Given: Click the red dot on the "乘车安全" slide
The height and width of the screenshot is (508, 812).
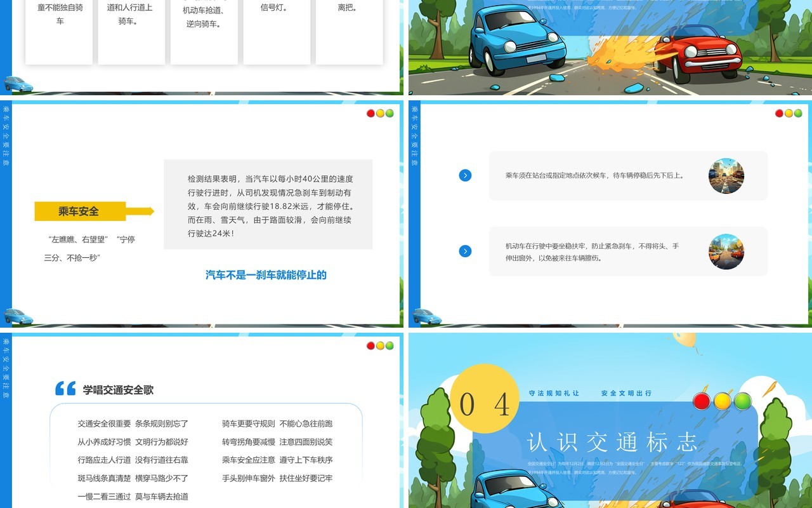Looking at the screenshot, I should [x=371, y=113].
